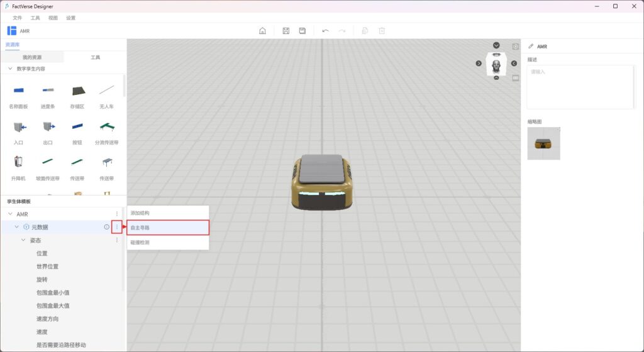Screen dimensions: 644x352
Task: Click the info icon next to 元数据
Action: point(107,227)
